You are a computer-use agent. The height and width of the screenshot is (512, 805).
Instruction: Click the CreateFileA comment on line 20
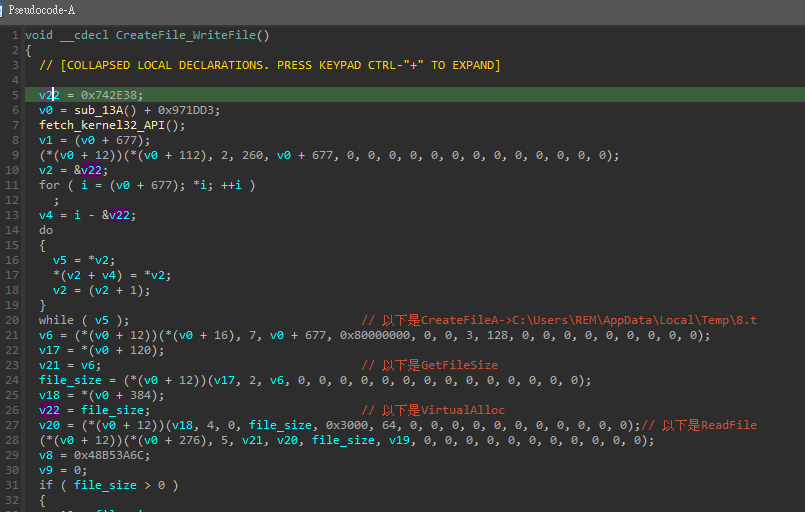click(559, 320)
